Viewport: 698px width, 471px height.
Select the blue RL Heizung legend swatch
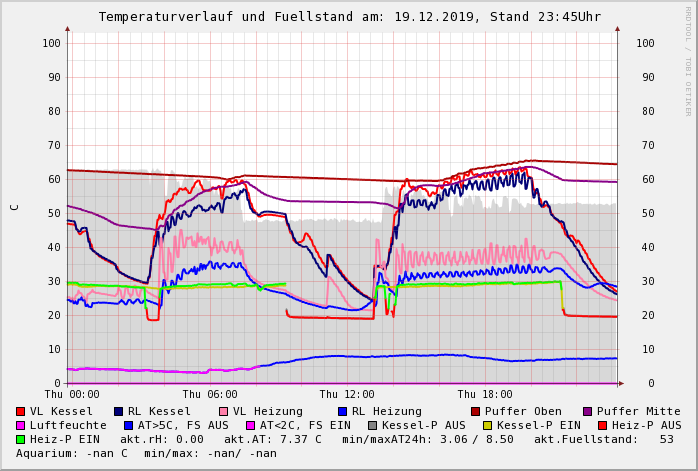coord(343,411)
